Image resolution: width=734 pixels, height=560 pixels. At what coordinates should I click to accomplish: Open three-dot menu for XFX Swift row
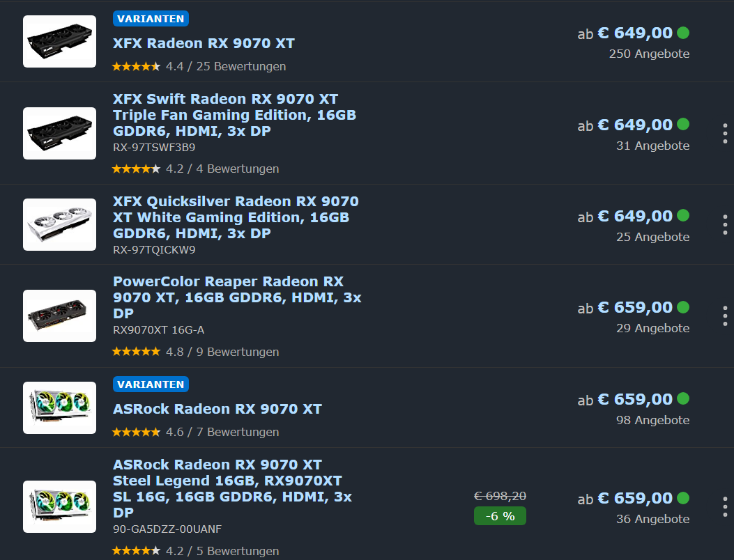point(725,133)
